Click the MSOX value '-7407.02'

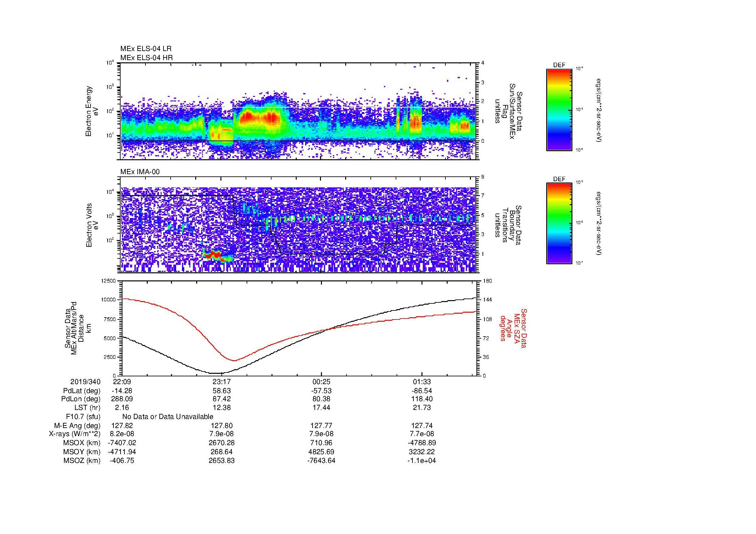tap(122, 443)
